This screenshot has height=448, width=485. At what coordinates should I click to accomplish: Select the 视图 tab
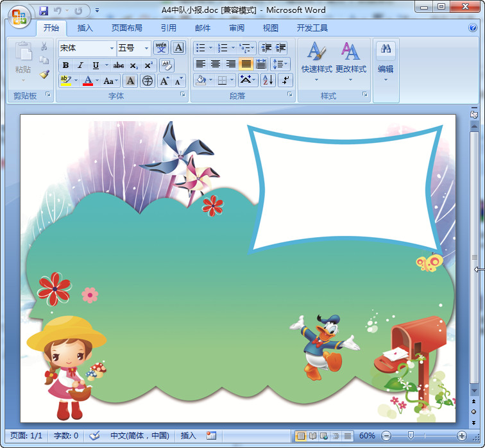[x=271, y=28]
